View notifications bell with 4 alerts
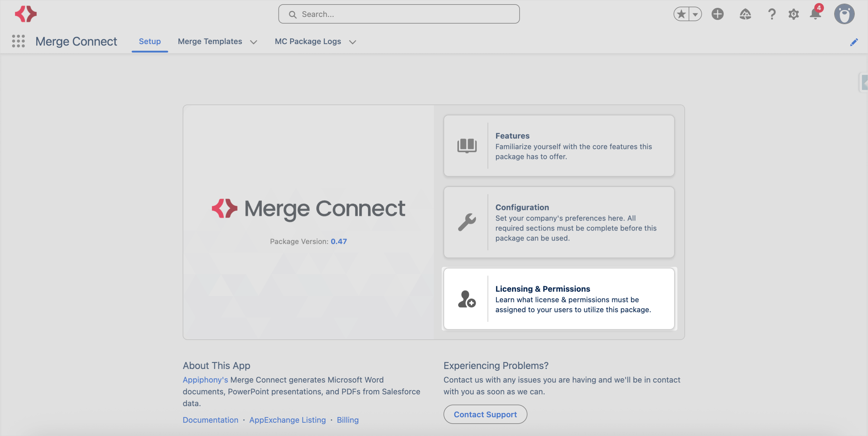 click(x=816, y=14)
